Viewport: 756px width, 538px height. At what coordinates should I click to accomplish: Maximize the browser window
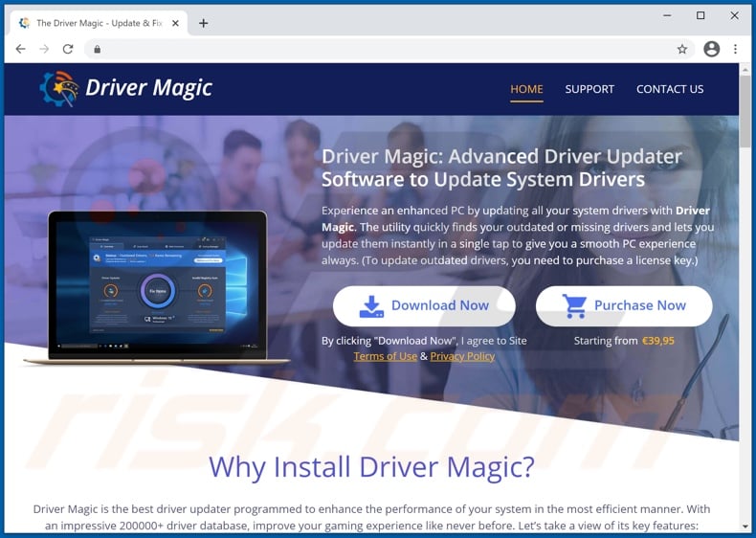pyautogui.click(x=700, y=15)
